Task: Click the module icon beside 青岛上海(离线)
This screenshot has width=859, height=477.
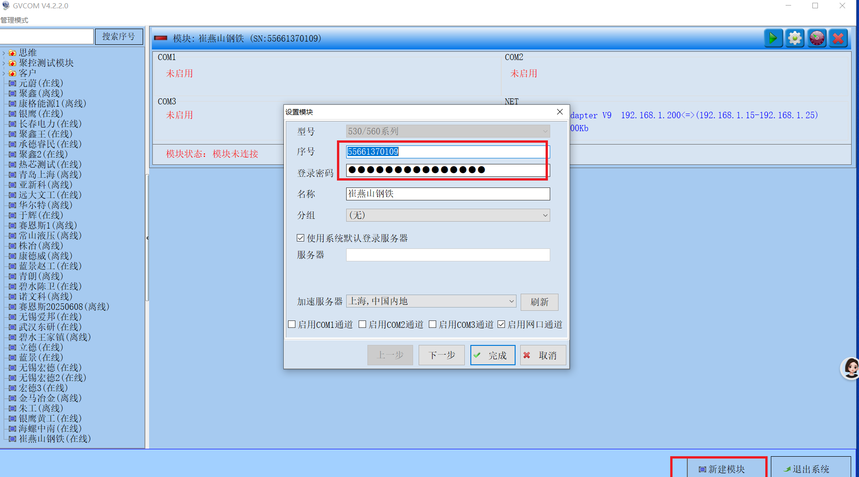Action: [12, 175]
